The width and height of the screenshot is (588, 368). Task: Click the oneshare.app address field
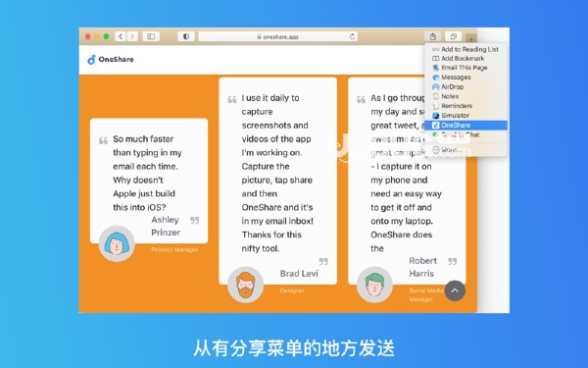(278, 36)
